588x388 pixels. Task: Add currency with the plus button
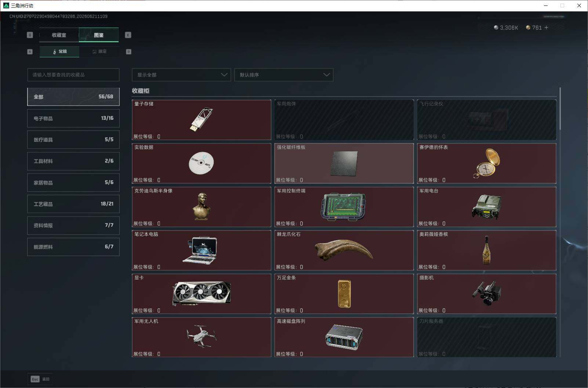coord(546,28)
